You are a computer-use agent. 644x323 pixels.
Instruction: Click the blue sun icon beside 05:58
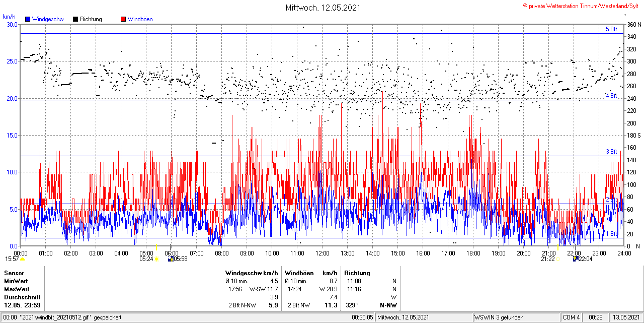click(171, 259)
